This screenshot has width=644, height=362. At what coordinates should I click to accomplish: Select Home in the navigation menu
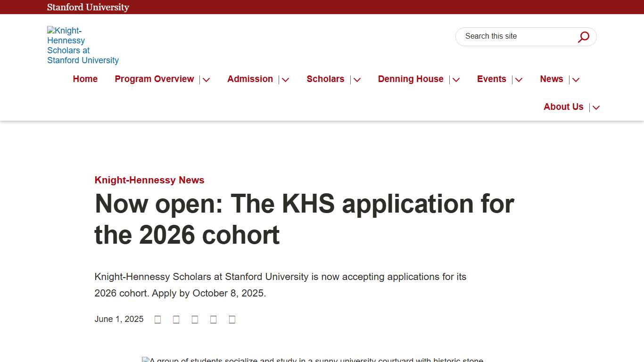point(85,79)
